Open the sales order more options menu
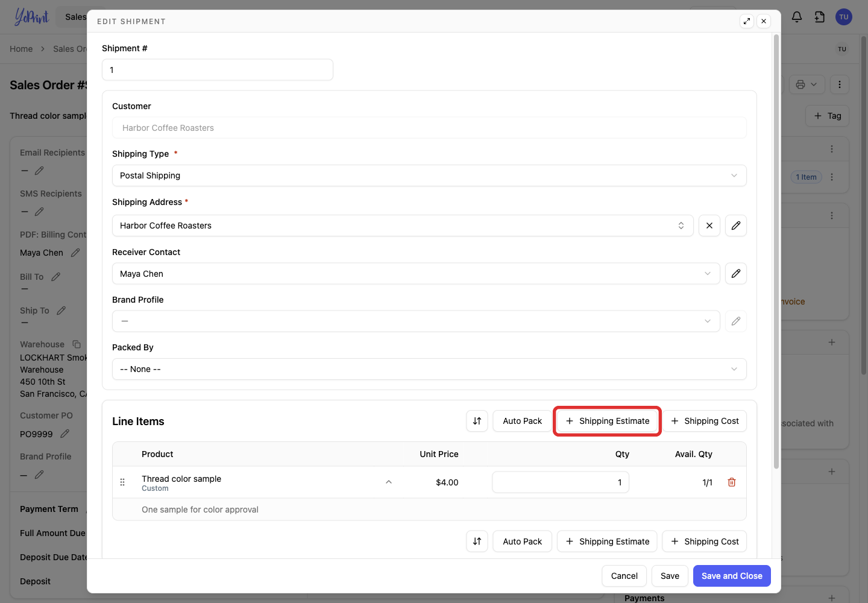868x603 pixels. (x=840, y=84)
